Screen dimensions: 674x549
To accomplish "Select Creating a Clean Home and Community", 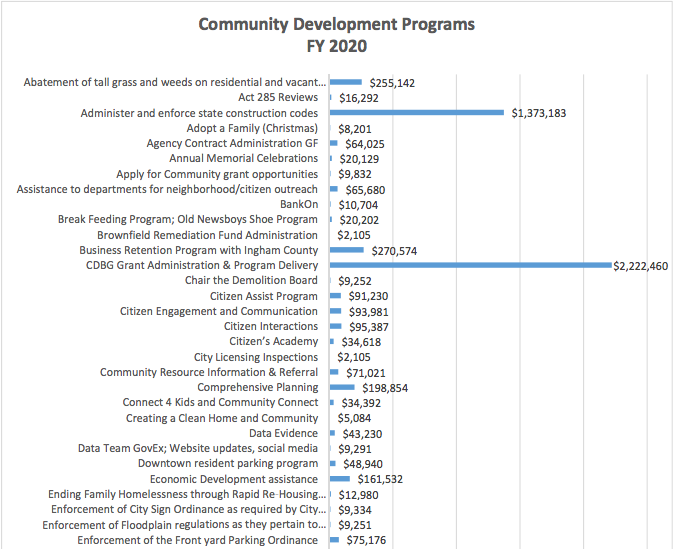I will 222,418.
